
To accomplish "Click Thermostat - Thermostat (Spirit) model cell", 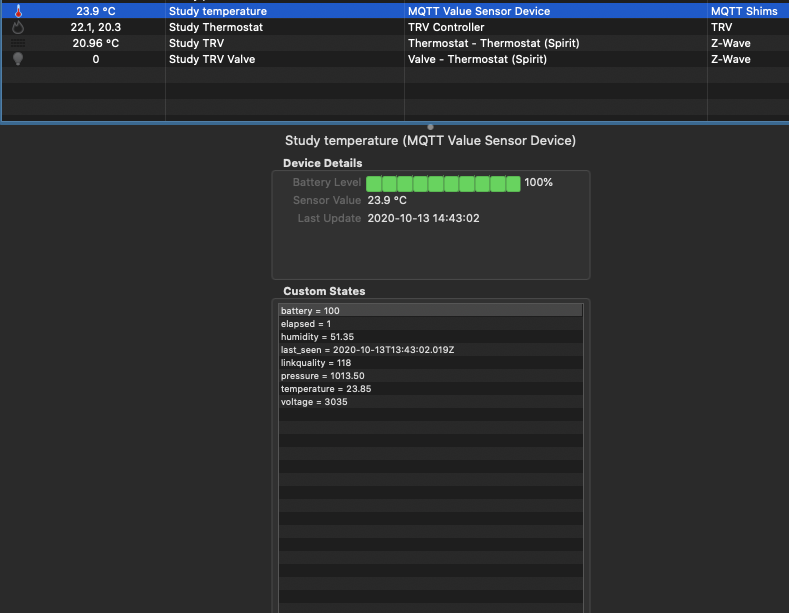I will click(x=494, y=43).
